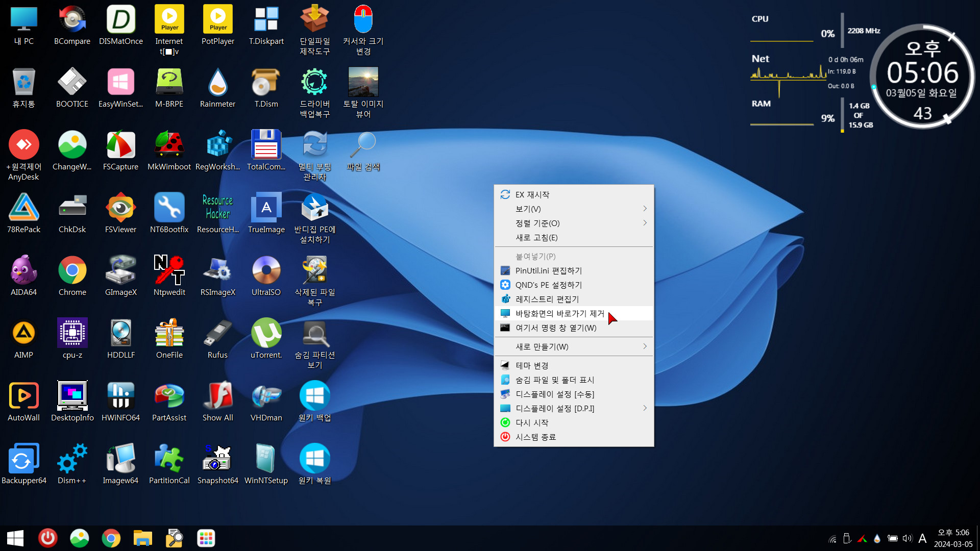The image size is (980, 551).
Task: Select the 파일 검색 magnifier icon
Action: pyautogui.click(x=363, y=151)
